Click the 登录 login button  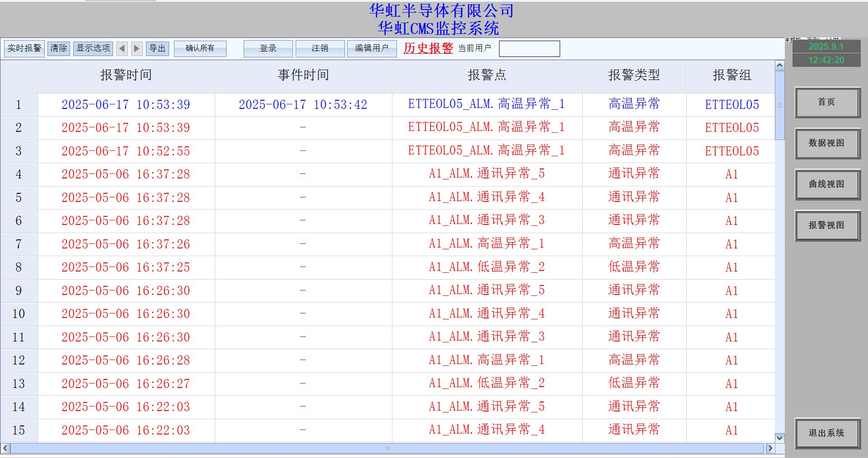268,48
